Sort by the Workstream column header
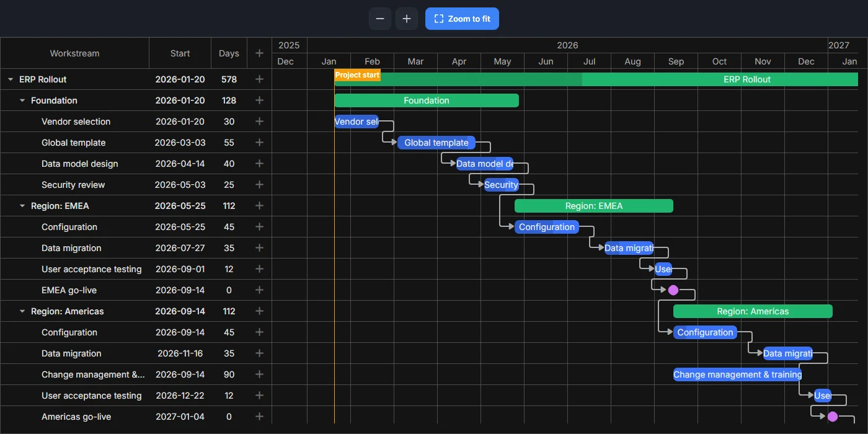The image size is (868, 434). click(74, 53)
